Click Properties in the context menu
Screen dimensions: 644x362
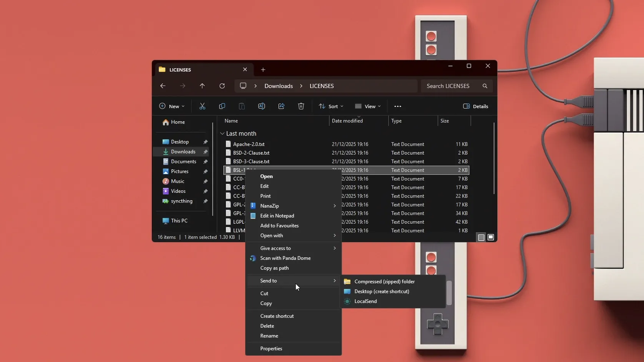coord(271,349)
